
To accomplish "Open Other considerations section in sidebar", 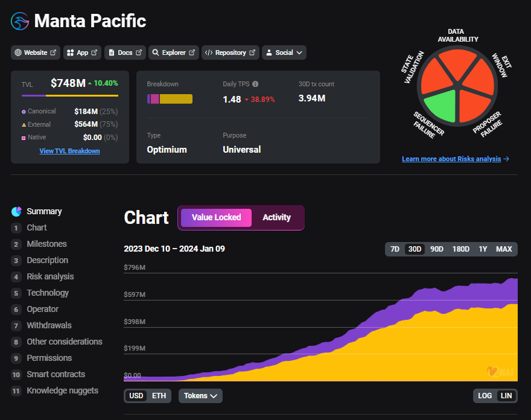I will click(65, 342).
